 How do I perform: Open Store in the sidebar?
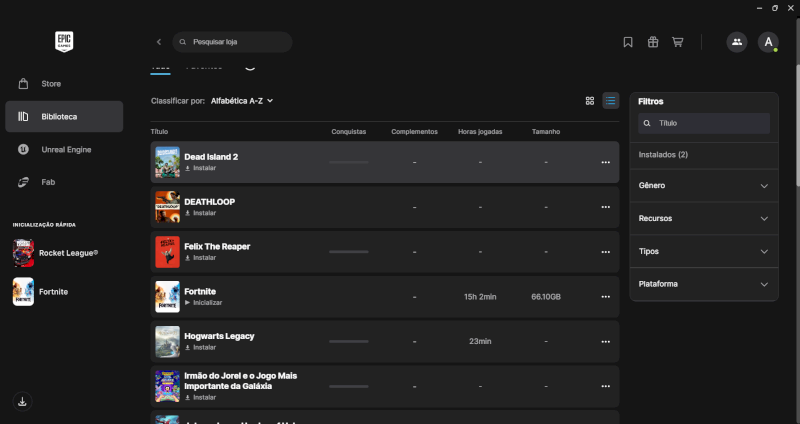(51, 84)
